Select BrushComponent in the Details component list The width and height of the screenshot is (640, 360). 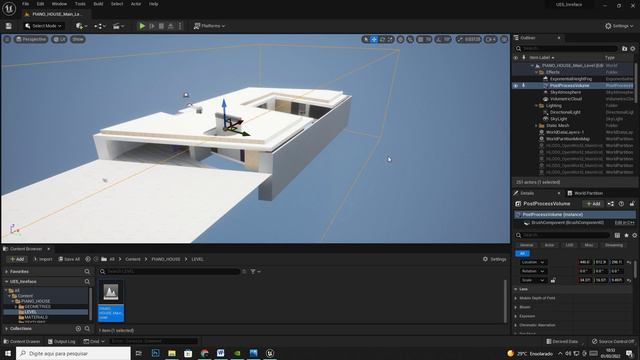[567, 223]
